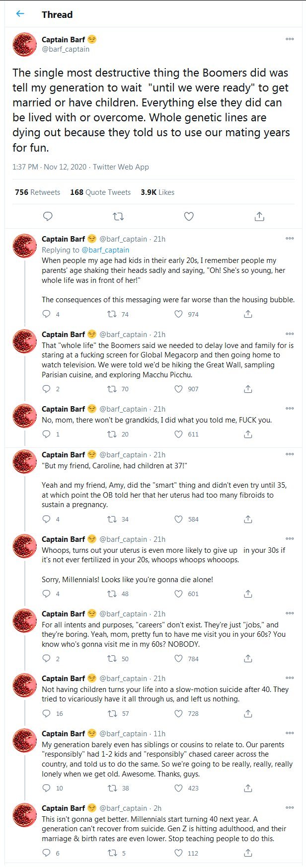Like the main Boomers tweet
Screen dimensions: 306x868
189,216
